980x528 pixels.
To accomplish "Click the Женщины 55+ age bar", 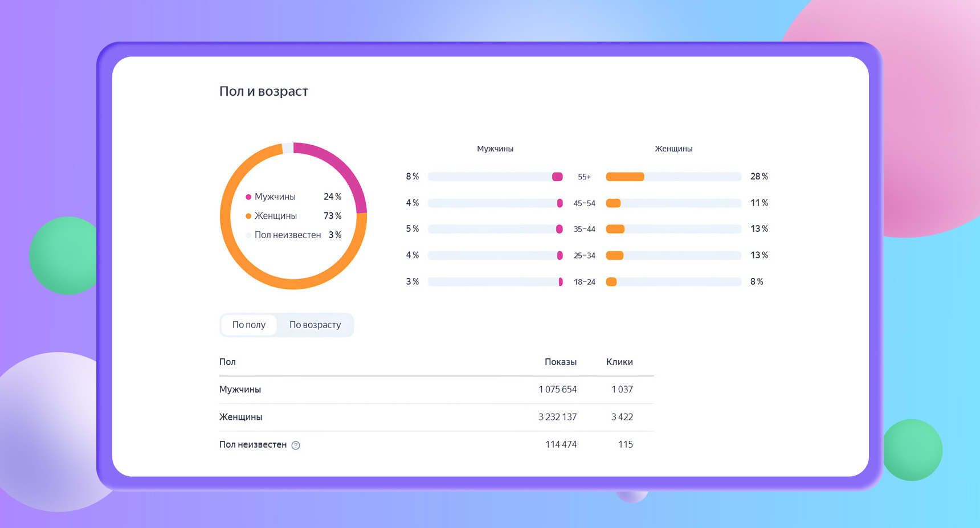I will click(x=673, y=177).
